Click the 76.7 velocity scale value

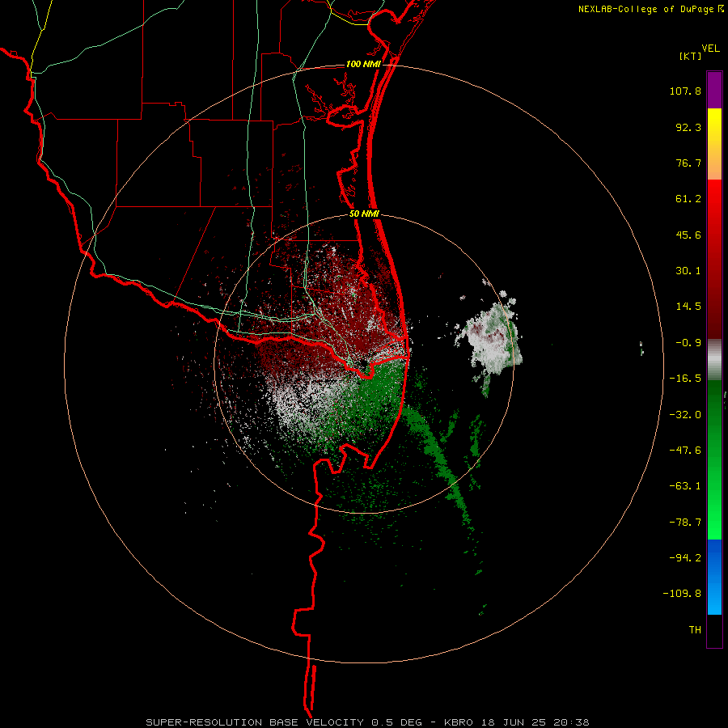tap(688, 163)
